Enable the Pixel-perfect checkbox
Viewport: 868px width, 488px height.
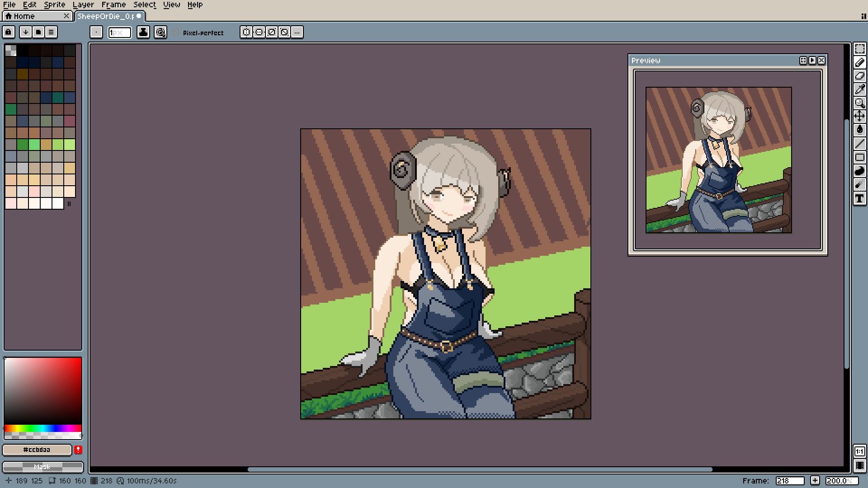(176, 33)
